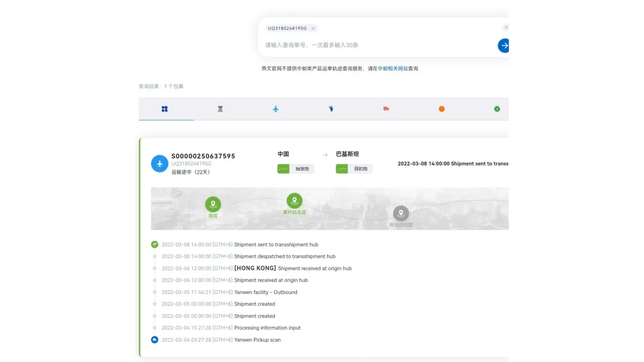Submit search with blue arrow button
The height and width of the screenshot is (362, 644).
pos(503,46)
